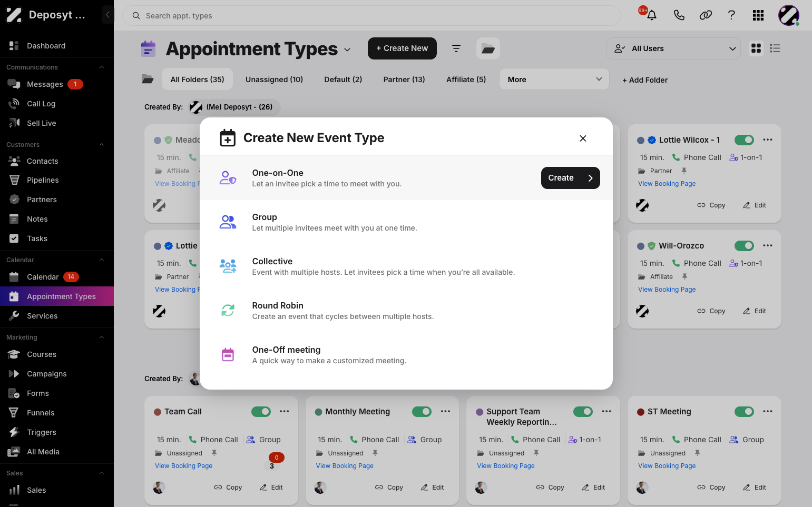Open the link icon in top bar
The width and height of the screenshot is (812, 507).
click(x=706, y=15)
